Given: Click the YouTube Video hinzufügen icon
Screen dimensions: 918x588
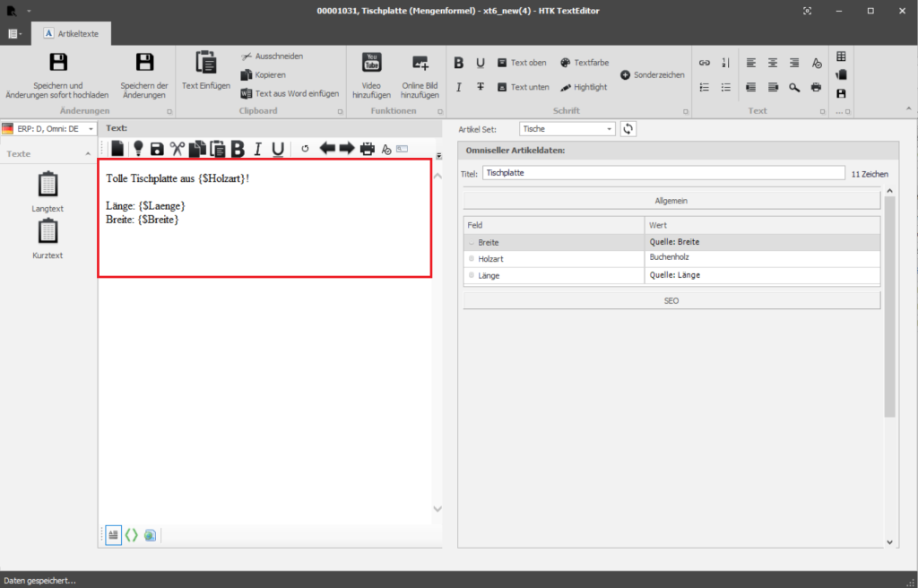Looking at the screenshot, I should (x=371, y=64).
